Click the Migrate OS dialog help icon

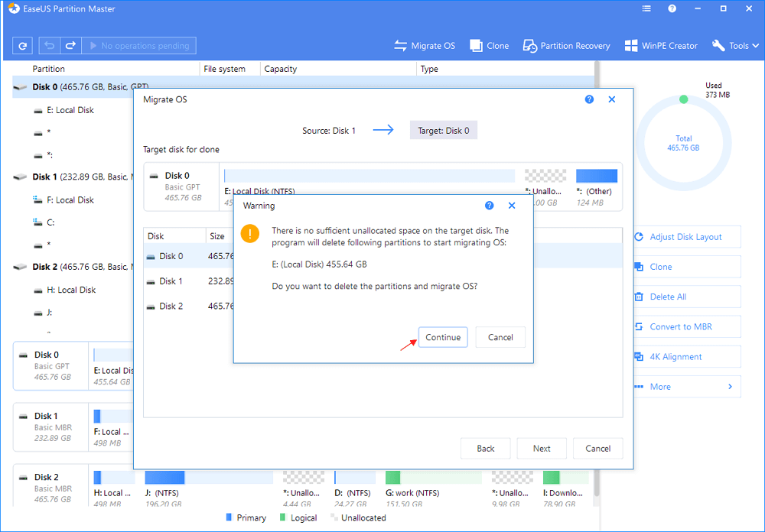589,99
